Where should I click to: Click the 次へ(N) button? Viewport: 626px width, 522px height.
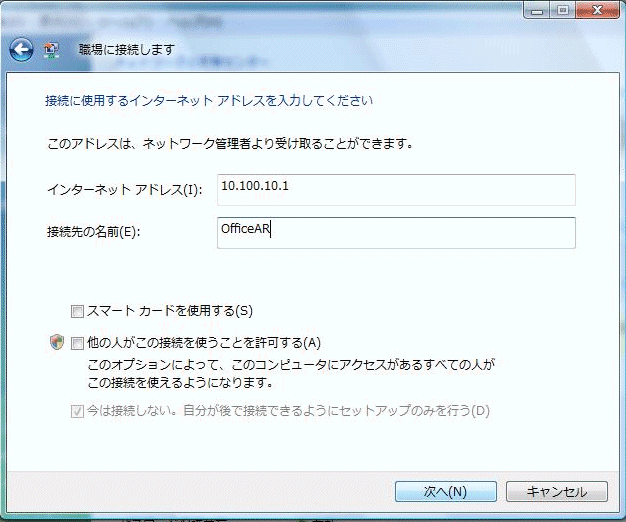click(446, 491)
